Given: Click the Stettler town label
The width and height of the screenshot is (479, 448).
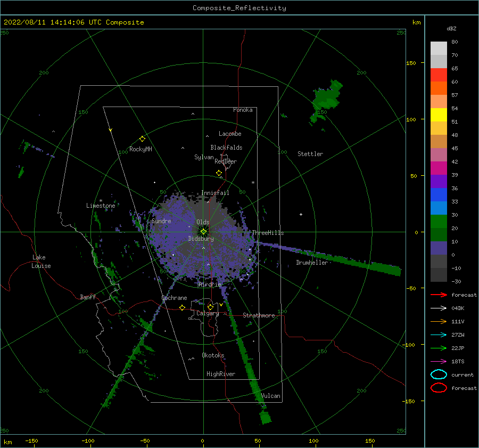Looking at the screenshot, I should (x=310, y=154).
